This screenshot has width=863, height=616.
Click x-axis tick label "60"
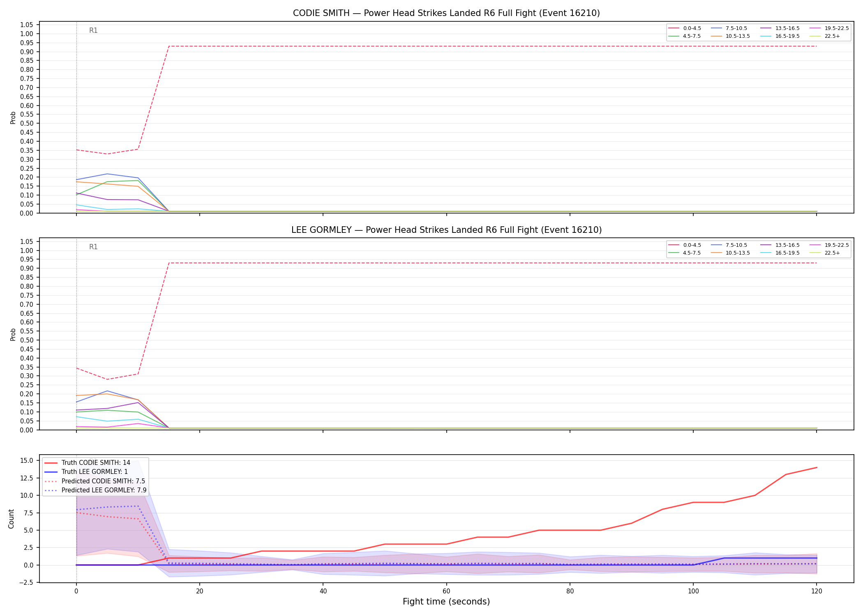tap(446, 591)
